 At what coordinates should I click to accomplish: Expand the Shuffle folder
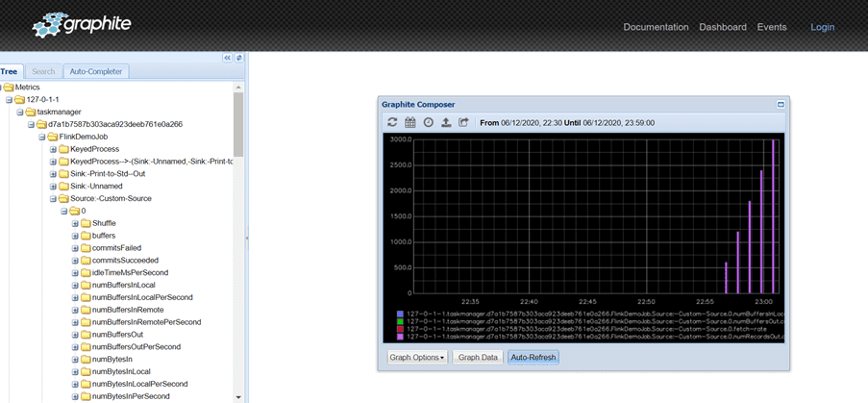[75, 223]
